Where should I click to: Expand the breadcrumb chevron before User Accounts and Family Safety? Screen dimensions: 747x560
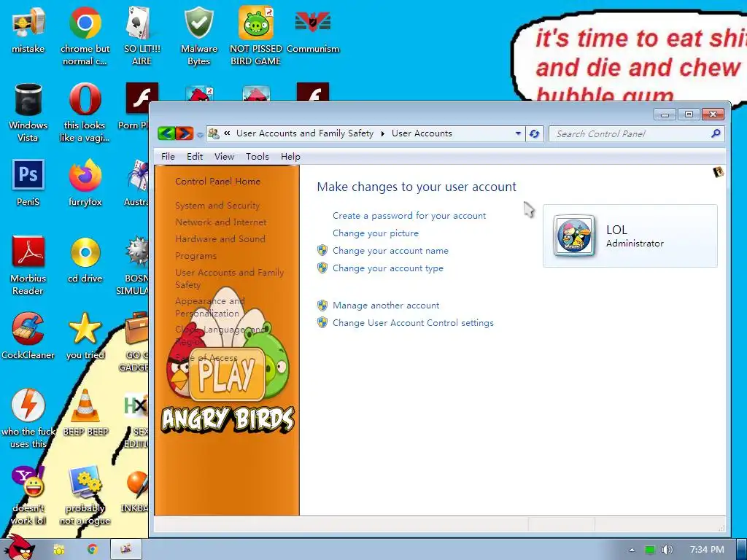point(228,133)
